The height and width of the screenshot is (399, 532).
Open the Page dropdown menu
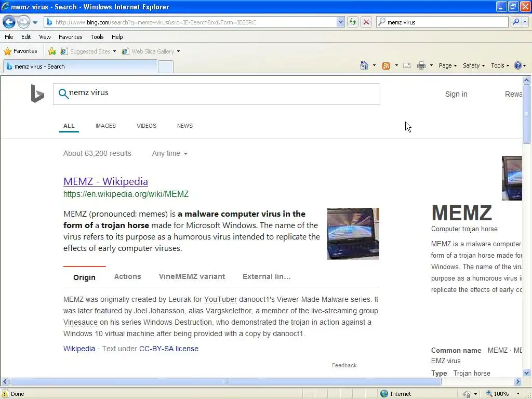447,65
